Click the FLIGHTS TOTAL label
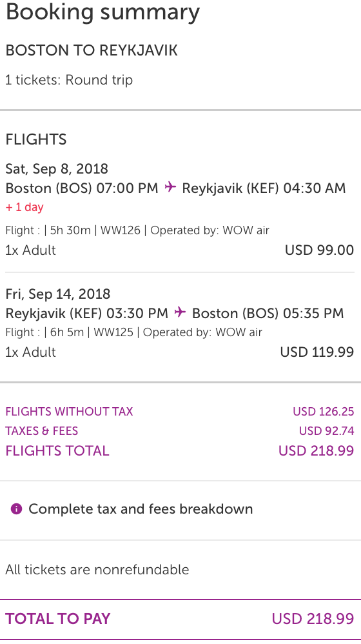 click(x=57, y=451)
